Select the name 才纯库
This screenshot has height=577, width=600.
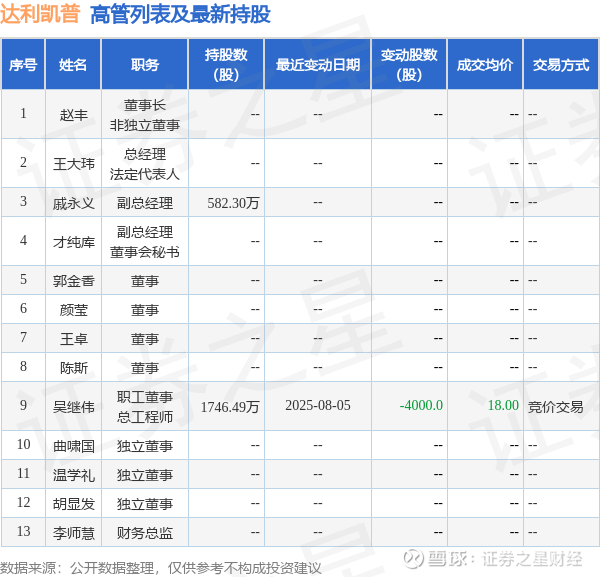coord(73,242)
